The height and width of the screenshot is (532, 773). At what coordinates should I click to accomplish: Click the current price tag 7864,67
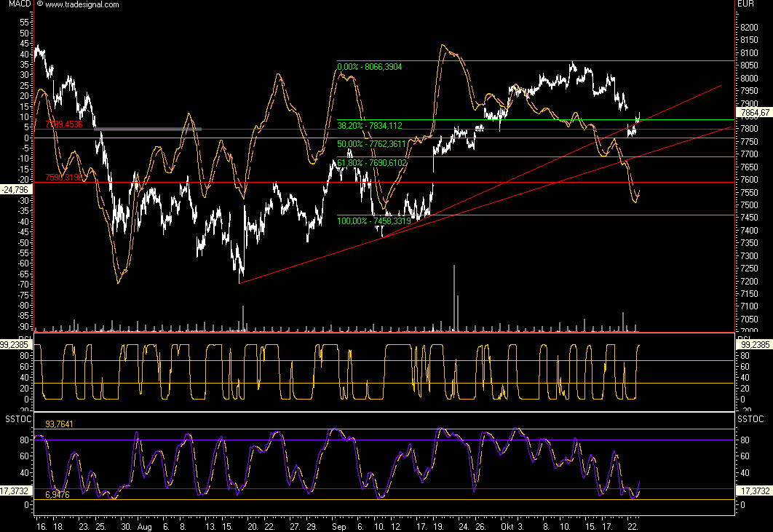pyautogui.click(x=753, y=114)
